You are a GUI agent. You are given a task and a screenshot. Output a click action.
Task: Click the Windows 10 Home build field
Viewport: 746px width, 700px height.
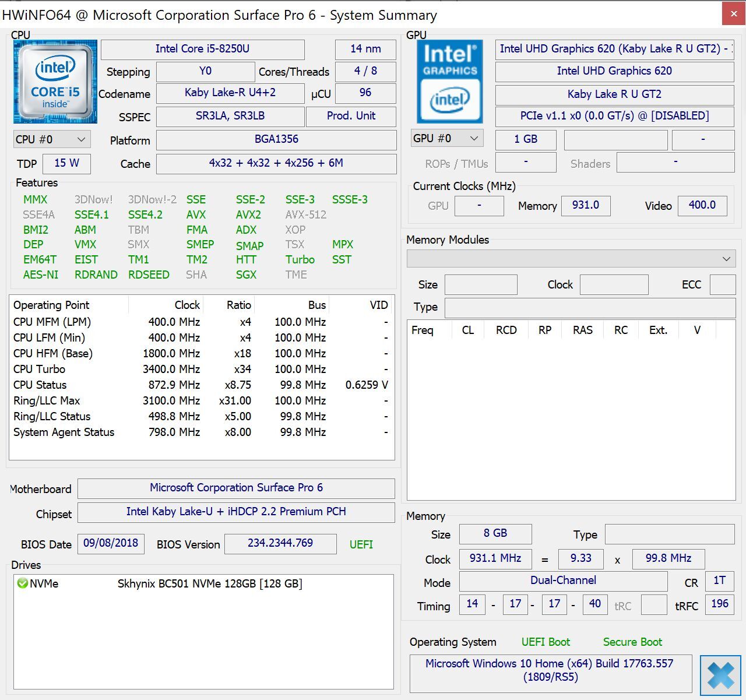[x=550, y=670]
